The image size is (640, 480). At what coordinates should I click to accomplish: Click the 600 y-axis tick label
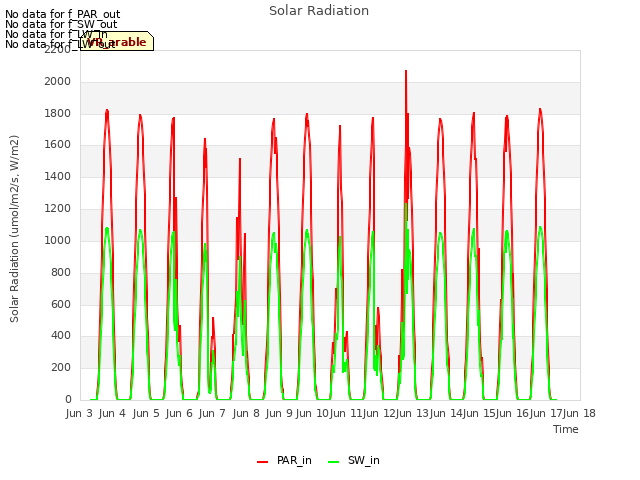point(61,304)
